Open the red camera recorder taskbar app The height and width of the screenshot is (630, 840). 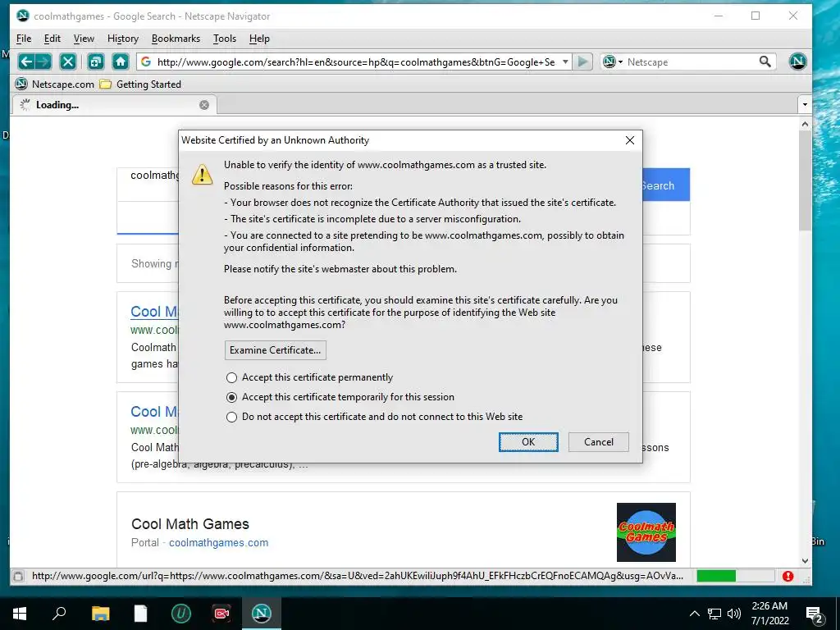coord(221,614)
